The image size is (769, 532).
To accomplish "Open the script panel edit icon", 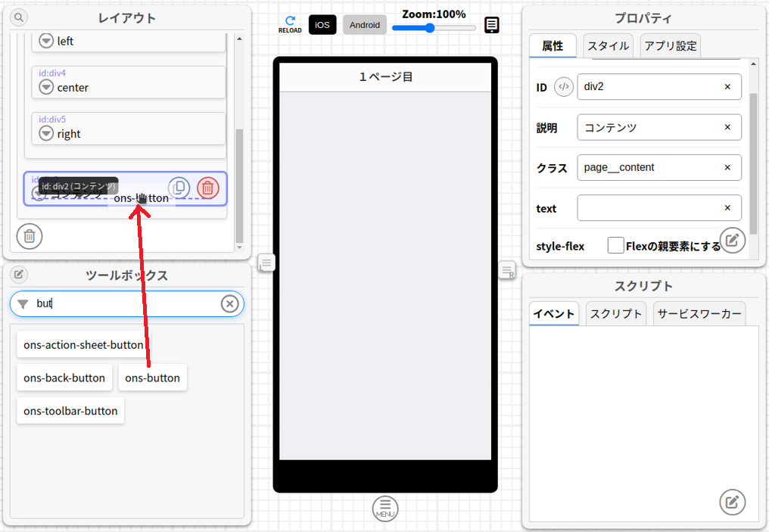I will click(x=732, y=502).
